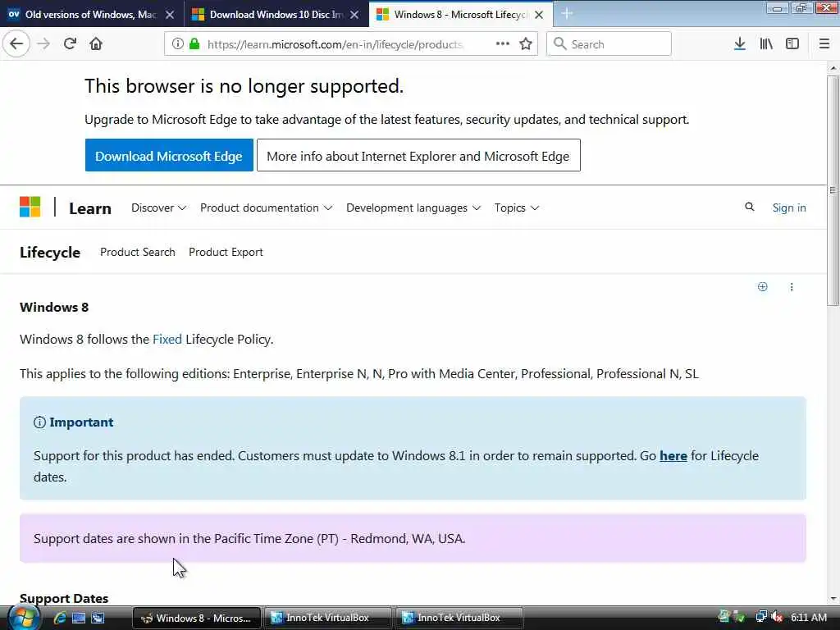Click the vertical scrollbar thumb
Screen dimensions: 840x630
tap(833, 190)
